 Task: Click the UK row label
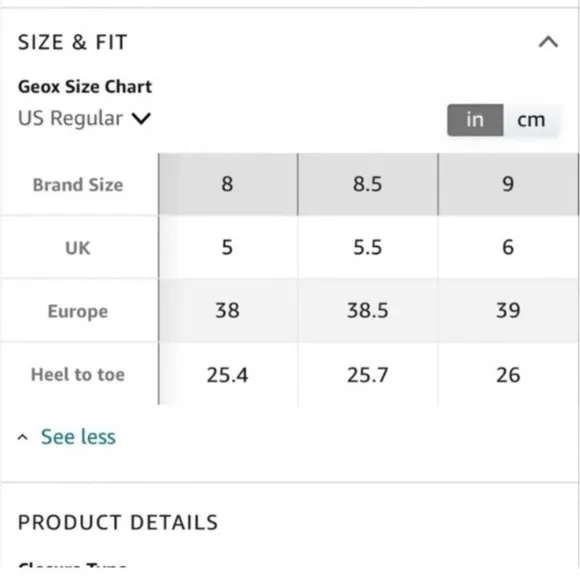coord(78,247)
